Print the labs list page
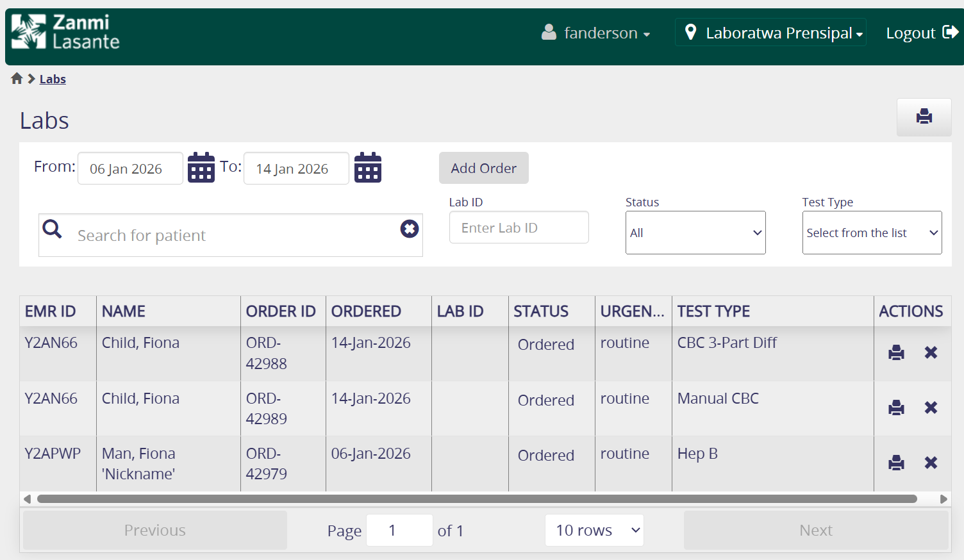Image resolution: width=964 pixels, height=560 pixels. [924, 117]
